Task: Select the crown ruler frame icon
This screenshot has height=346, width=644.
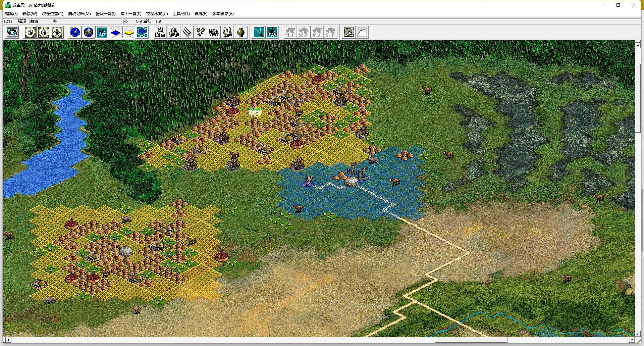Action: tap(30, 33)
